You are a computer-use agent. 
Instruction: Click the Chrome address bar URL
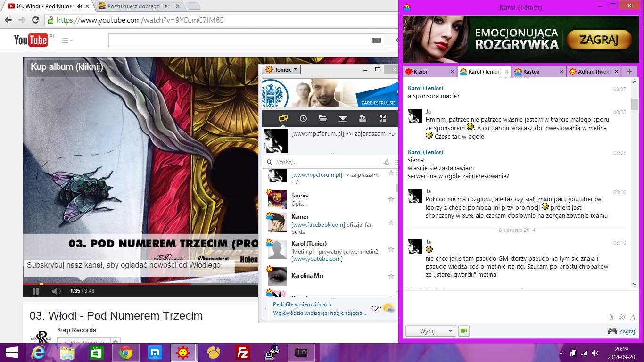(140, 20)
